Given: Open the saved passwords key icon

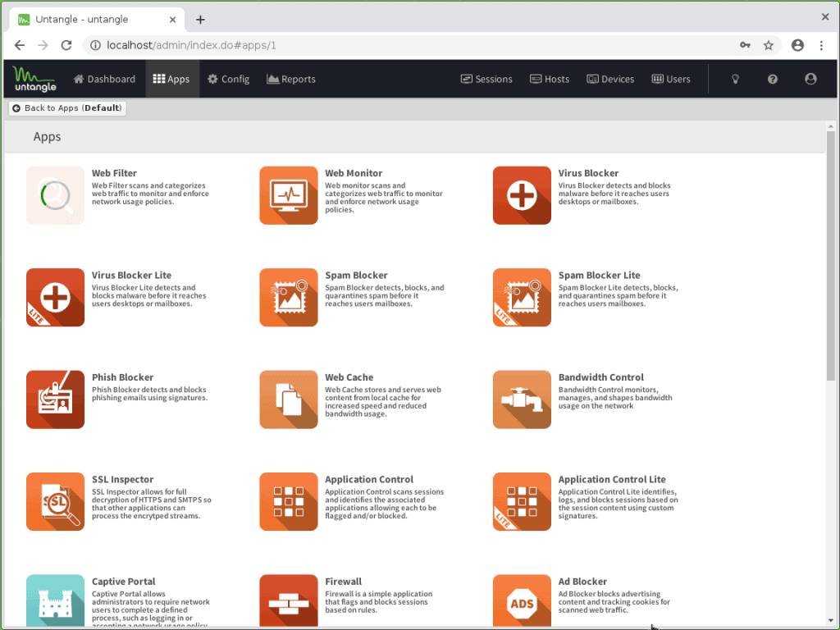Looking at the screenshot, I should [x=745, y=45].
